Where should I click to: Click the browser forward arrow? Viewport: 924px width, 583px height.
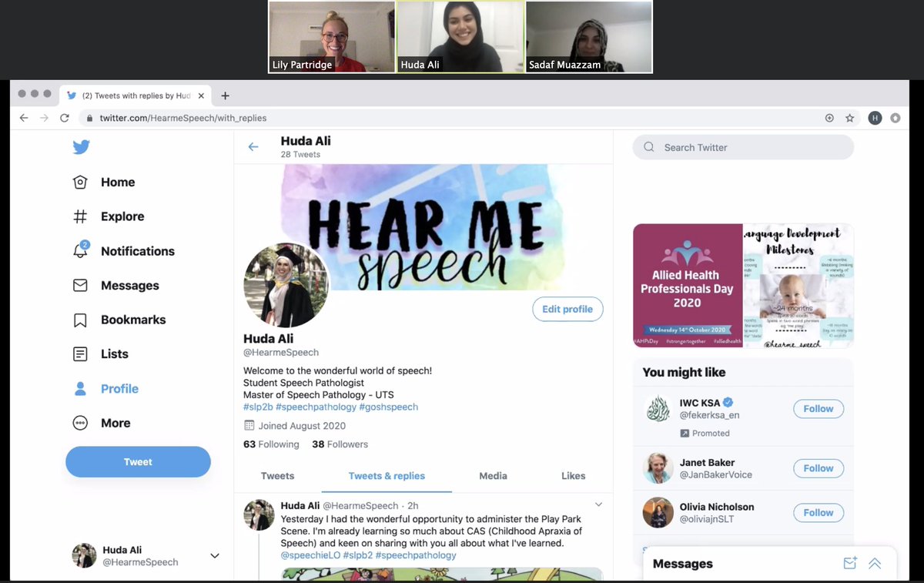(43, 118)
